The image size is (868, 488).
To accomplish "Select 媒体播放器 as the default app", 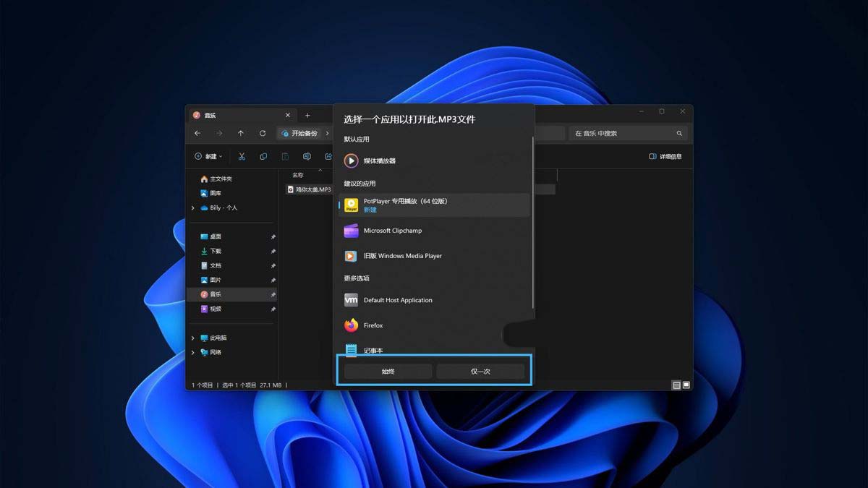I will [380, 160].
